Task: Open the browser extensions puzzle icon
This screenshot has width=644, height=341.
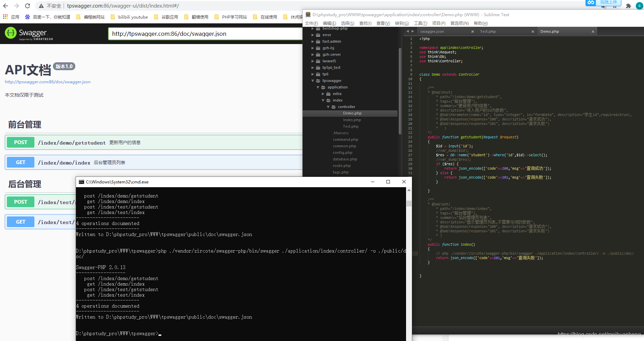Action: [629, 6]
